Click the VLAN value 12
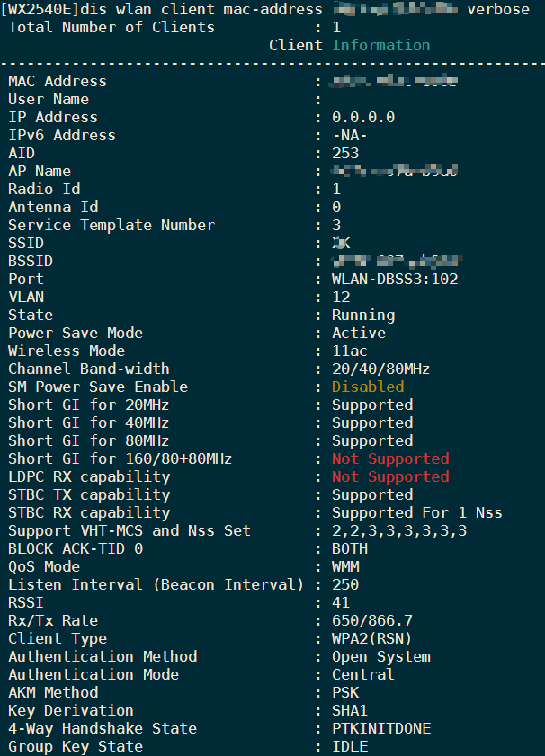Image resolution: width=545 pixels, height=756 pixels. (x=341, y=297)
